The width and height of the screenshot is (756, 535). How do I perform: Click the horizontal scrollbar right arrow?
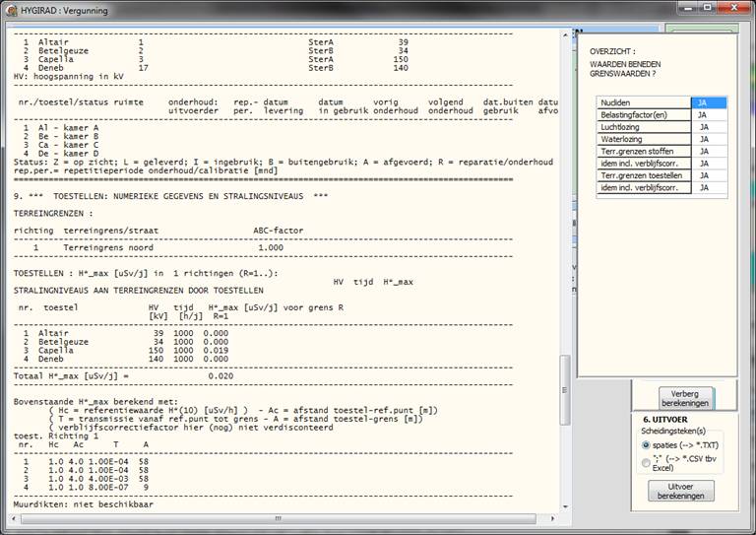click(552, 518)
